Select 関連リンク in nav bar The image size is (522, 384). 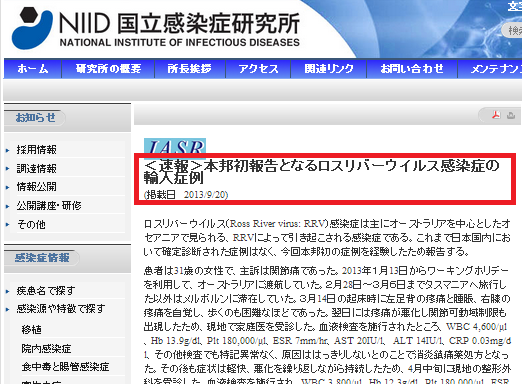[x=329, y=69]
